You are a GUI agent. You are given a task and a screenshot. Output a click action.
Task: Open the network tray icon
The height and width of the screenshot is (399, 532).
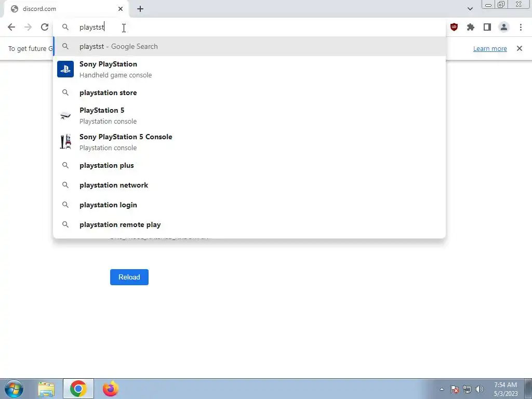coord(467,389)
